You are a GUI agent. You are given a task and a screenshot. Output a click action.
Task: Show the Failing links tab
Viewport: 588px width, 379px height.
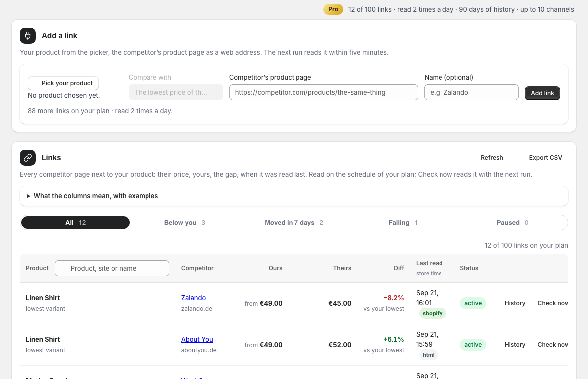[x=403, y=223]
